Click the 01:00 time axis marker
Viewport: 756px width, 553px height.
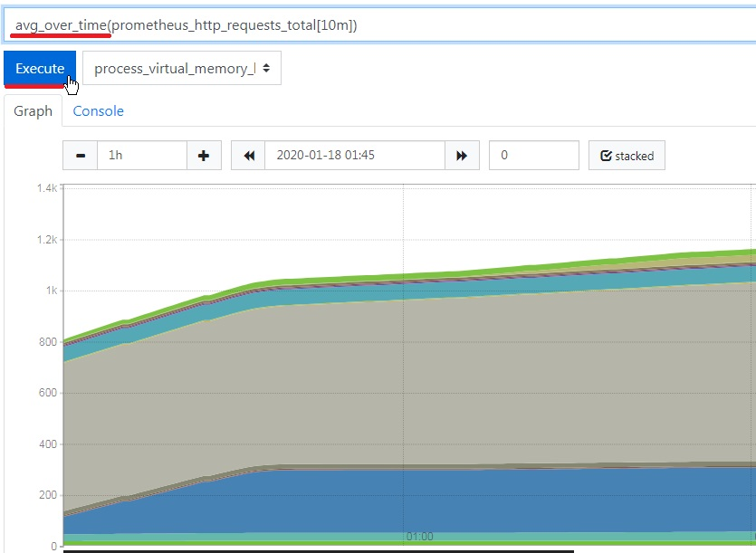pos(419,536)
